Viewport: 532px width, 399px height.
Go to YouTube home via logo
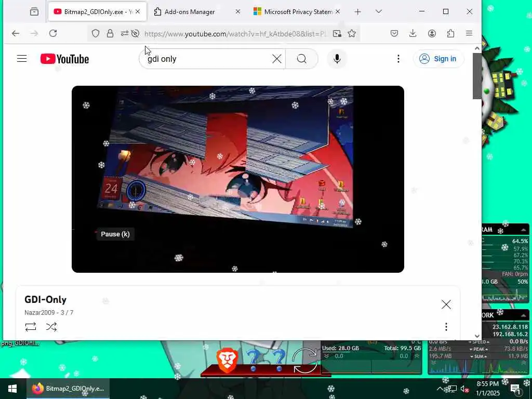(x=64, y=59)
